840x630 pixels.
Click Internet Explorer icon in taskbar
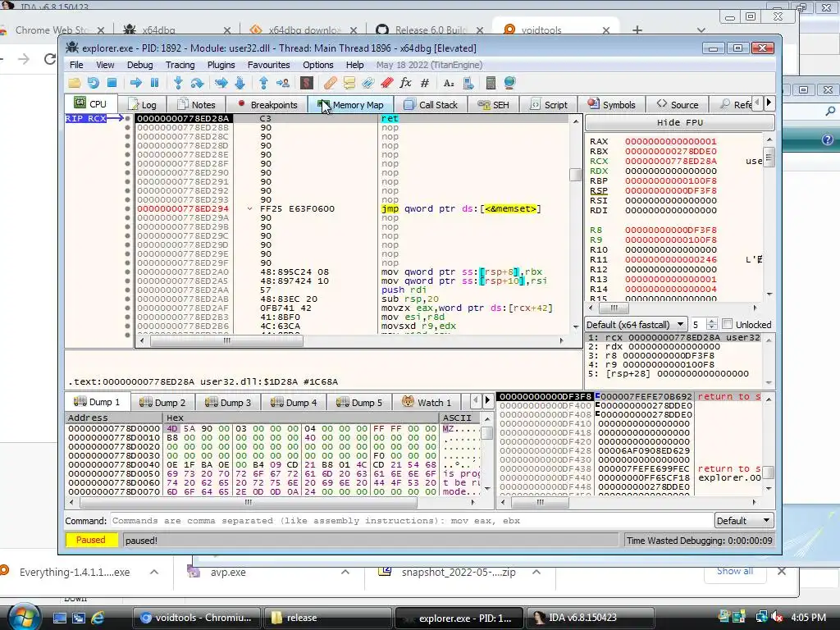point(98,618)
